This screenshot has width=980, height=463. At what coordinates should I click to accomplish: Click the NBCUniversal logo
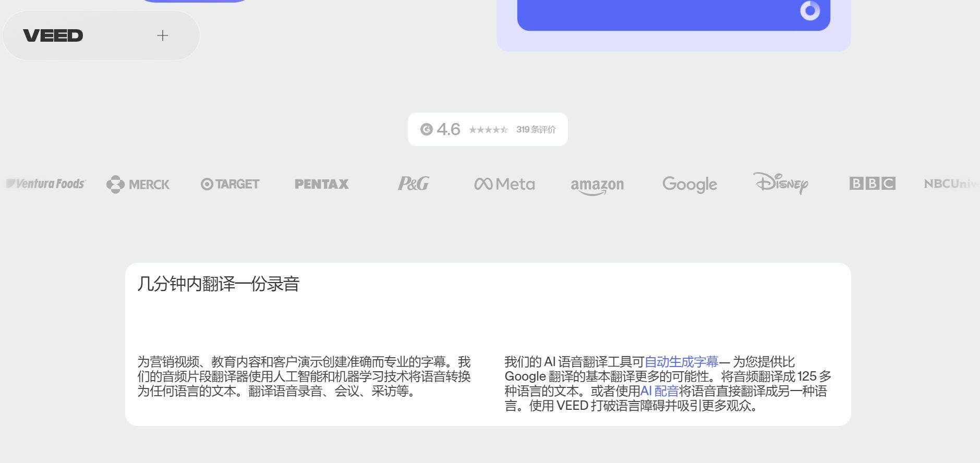[x=952, y=184]
